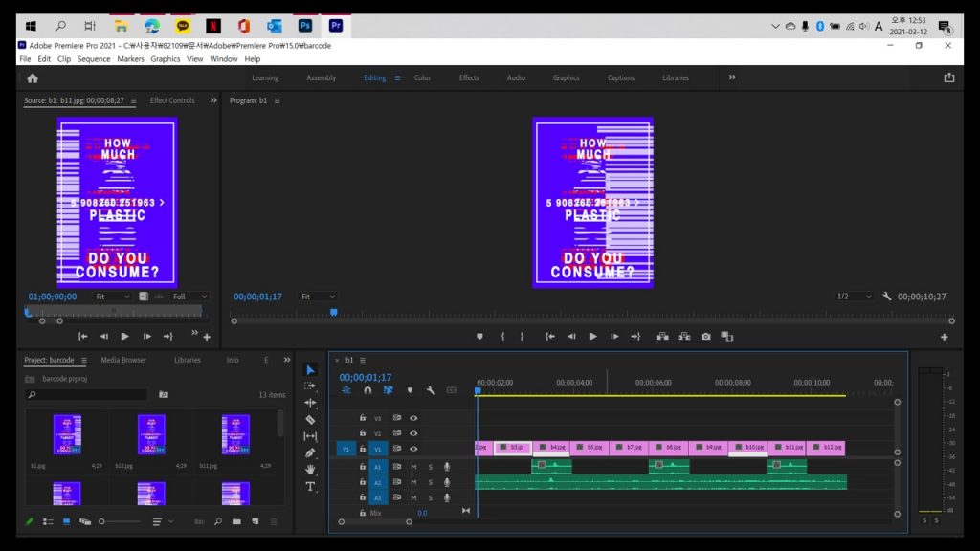Open the Markers menu
Image resolution: width=980 pixels, height=551 pixels.
(x=130, y=59)
